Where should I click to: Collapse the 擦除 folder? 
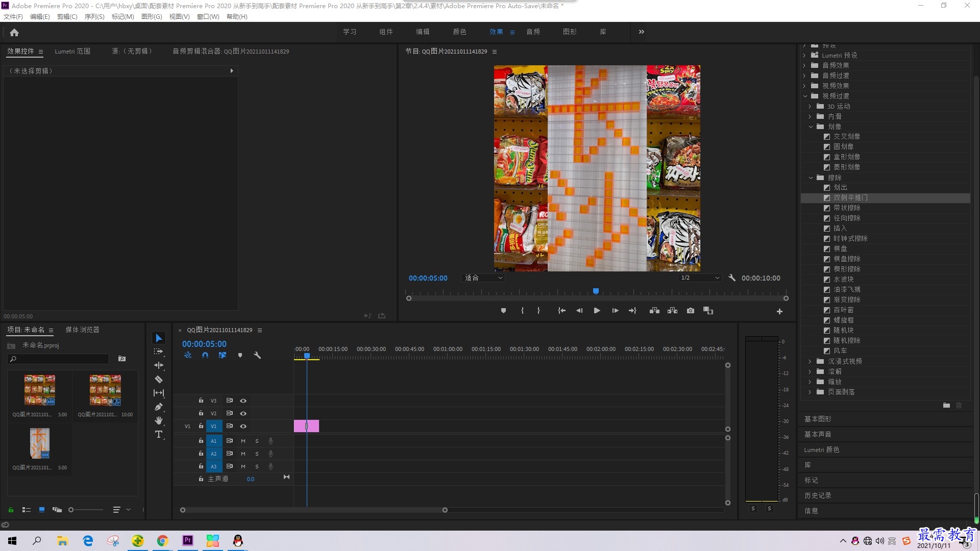click(x=811, y=178)
